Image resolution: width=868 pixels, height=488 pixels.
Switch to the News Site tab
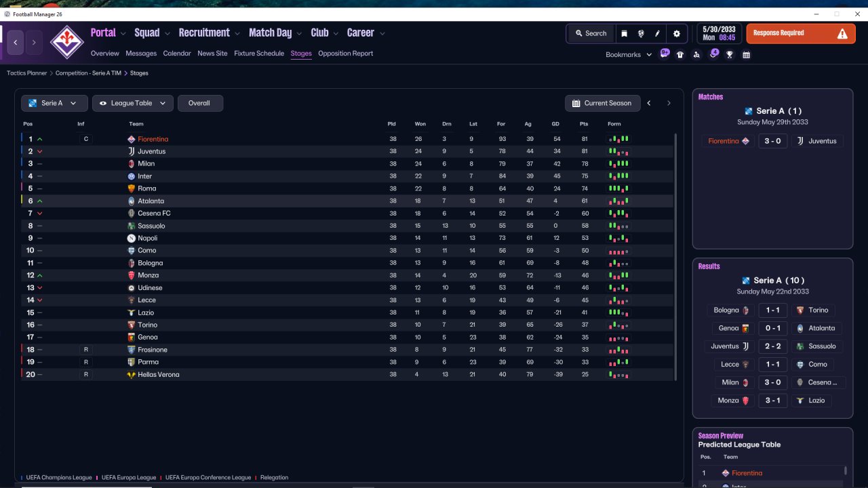point(212,54)
